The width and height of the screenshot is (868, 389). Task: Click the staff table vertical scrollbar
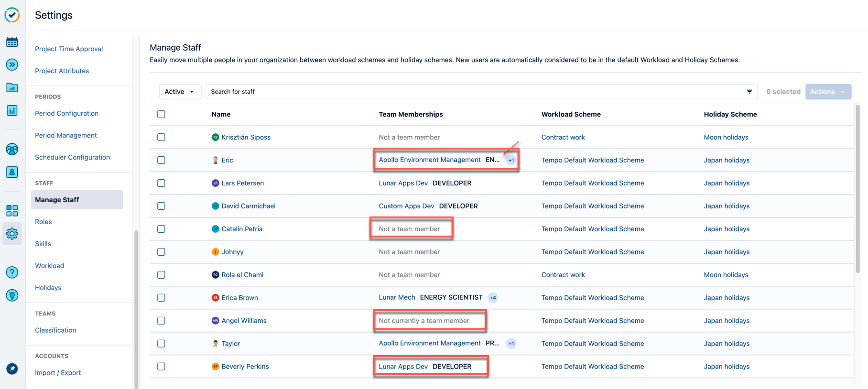857,189
